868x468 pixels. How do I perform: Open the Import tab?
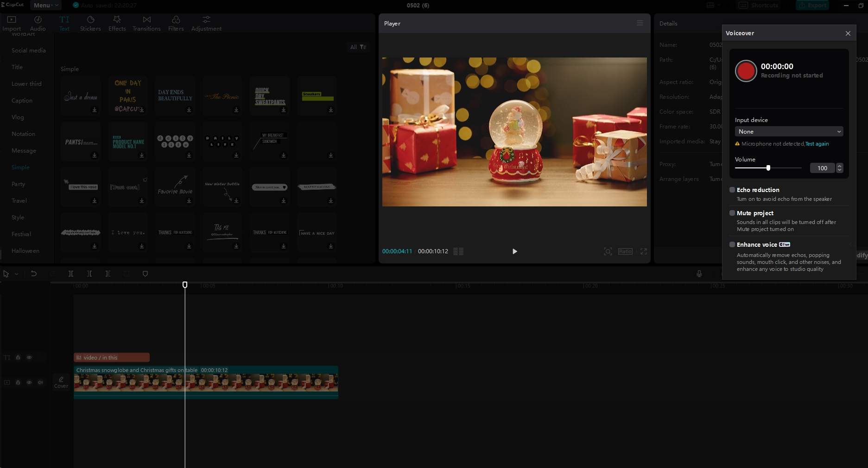coord(12,23)
